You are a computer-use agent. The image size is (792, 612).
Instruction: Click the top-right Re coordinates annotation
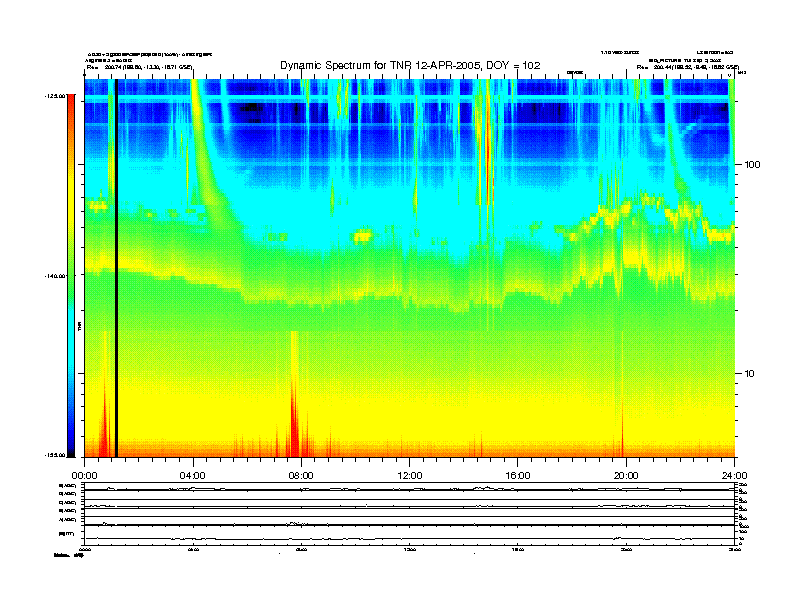coord(687,67)
